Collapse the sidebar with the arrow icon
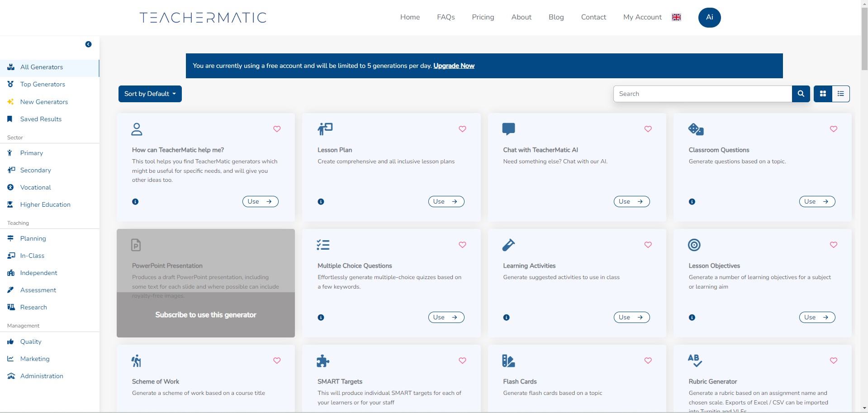The image size is (868, 413). pos(88,44)
